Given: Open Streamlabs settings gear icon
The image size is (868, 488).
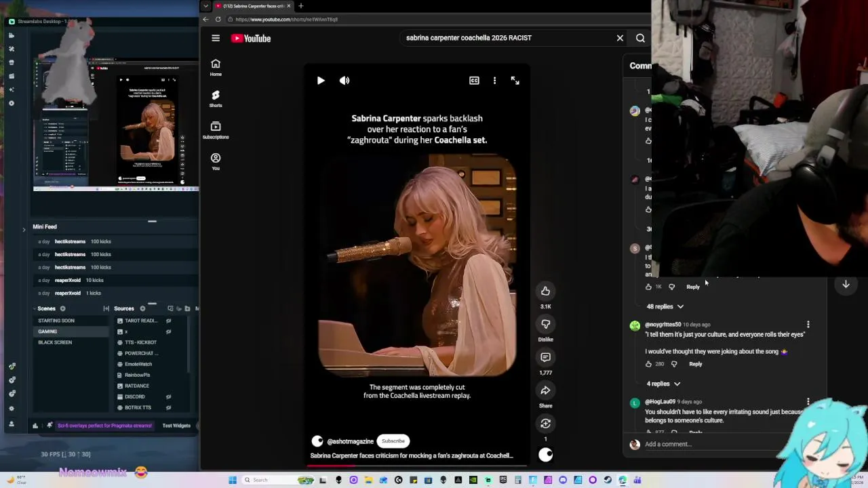Looking at the screenshot, I should pos(12,409).
